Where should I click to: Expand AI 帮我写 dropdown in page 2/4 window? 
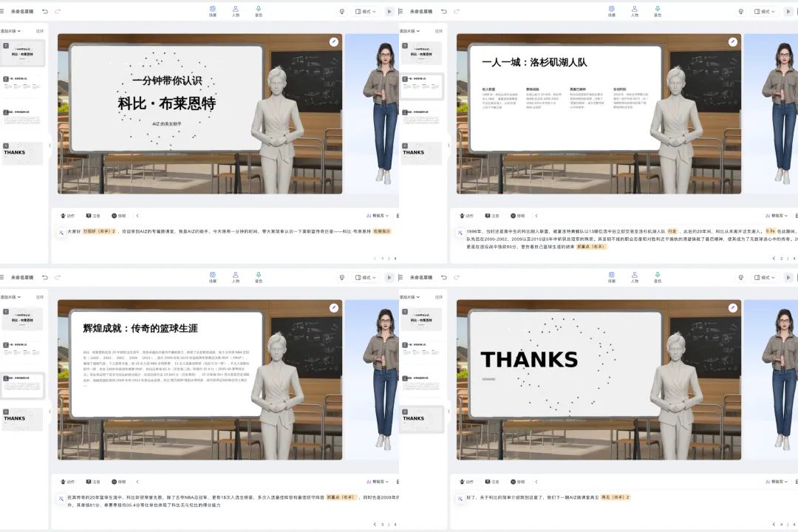click(x=777, y=216)
